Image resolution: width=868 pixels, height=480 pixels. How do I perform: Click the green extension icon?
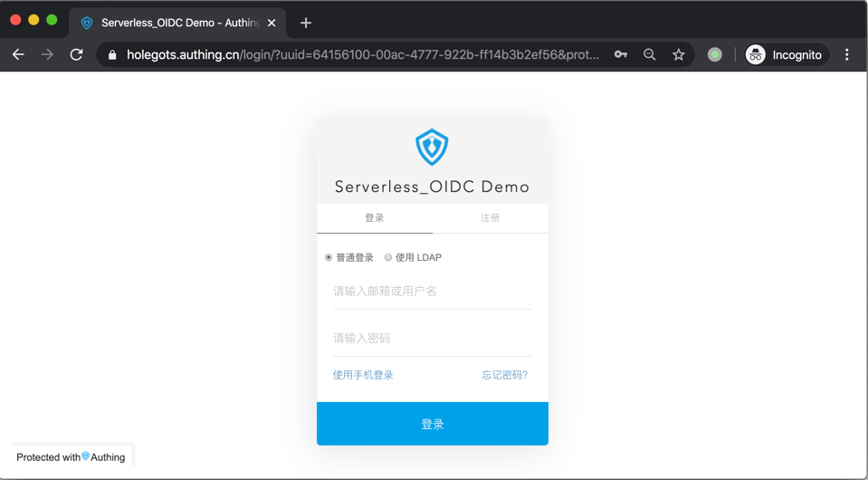pyautogui.click(x=715, y=54)
